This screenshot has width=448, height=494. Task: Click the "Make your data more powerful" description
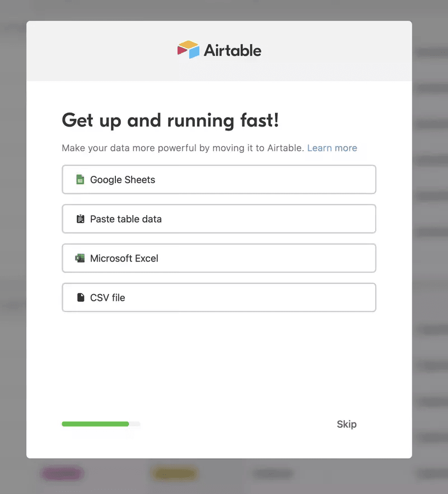[183, 148]
